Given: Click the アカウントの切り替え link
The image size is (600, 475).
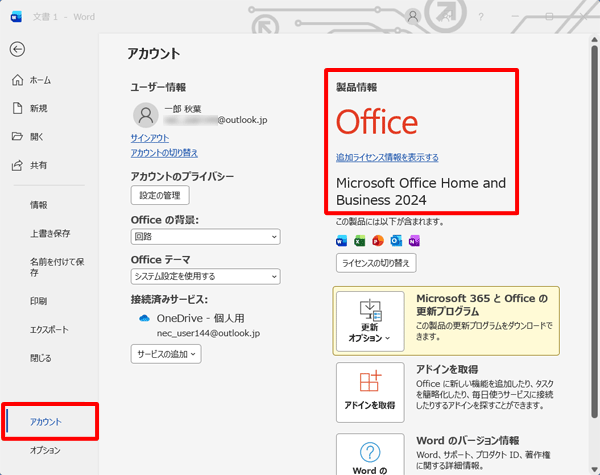Looking at the screenshot, I should point(164,153).
